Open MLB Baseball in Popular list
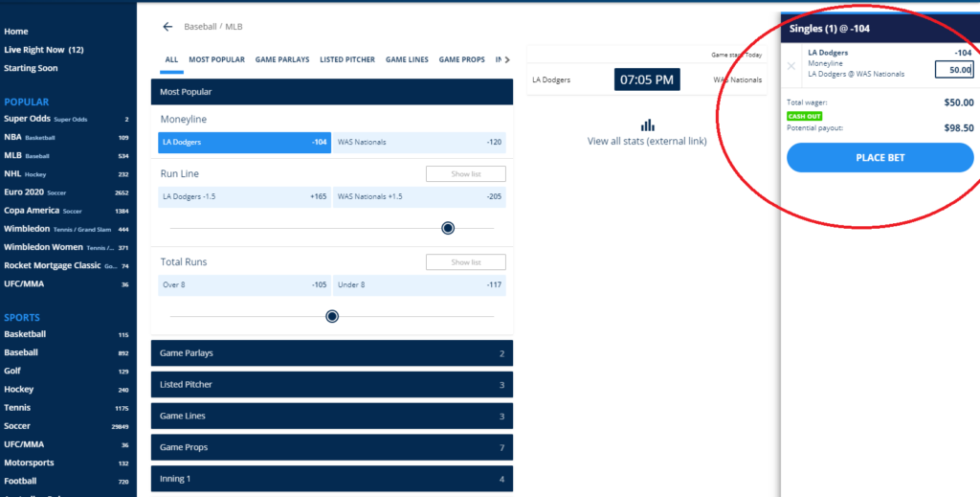 click(66, 155)
